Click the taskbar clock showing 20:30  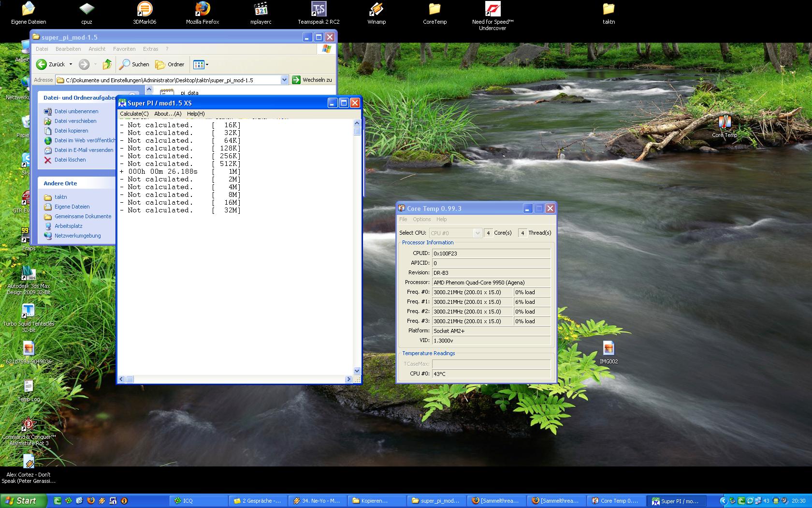pyautogui.click(x=798, y=501)
